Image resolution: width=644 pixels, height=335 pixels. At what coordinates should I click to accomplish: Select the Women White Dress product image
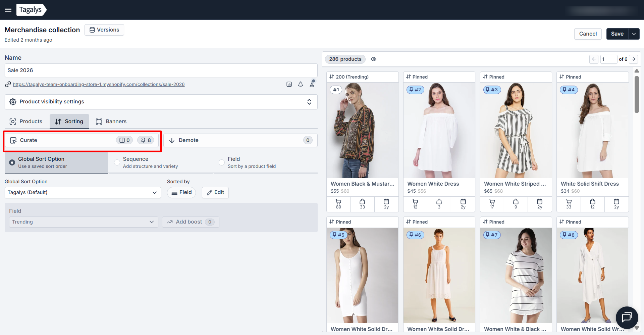tap(439, 130)
